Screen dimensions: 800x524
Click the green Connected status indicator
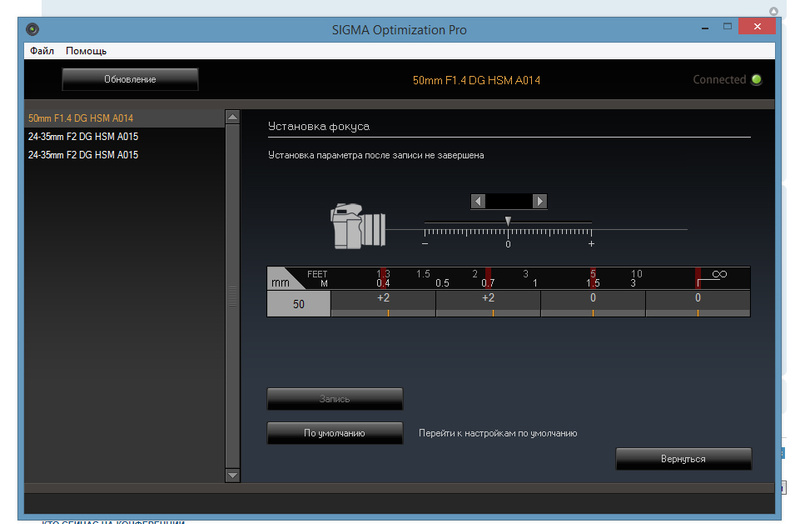pyautogui.click(x=756, y=80)
